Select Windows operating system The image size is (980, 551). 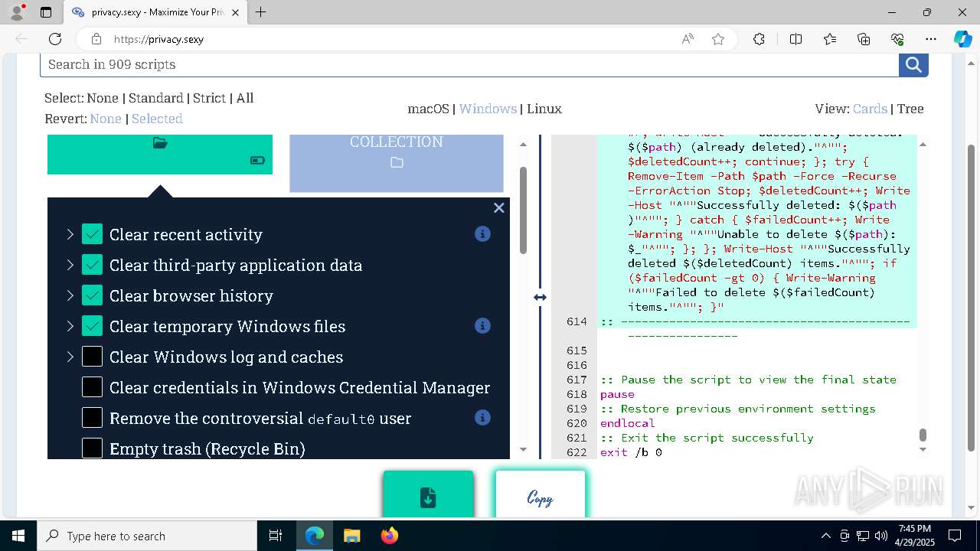click(x=488, y=109)
